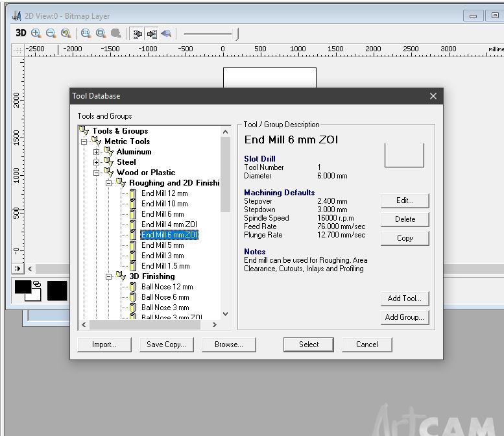Click the ruler origin crosshair icon
Screen dimensions: 504x436
coord(18,51)
